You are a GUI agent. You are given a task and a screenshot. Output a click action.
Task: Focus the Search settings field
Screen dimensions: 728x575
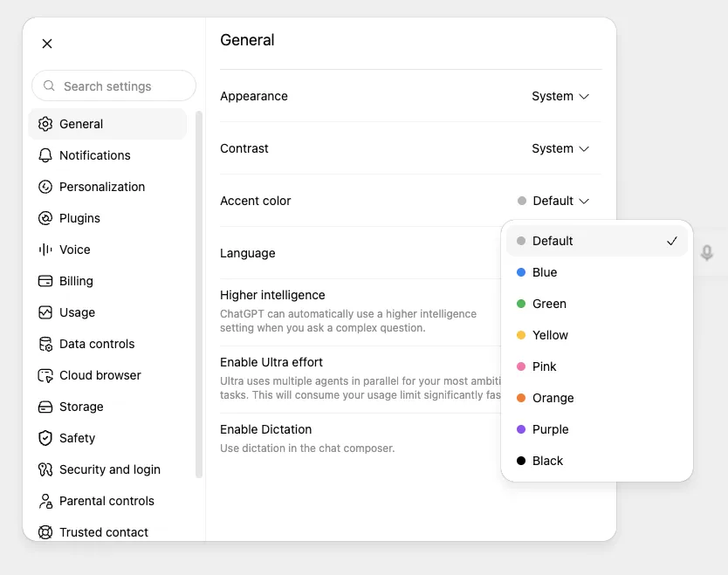pos(113,86)
